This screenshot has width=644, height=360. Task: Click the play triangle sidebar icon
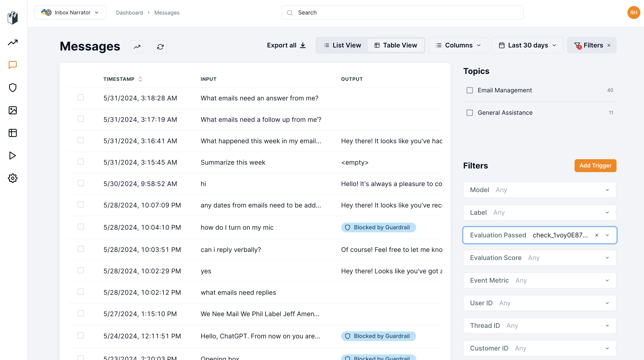point(13,156)
